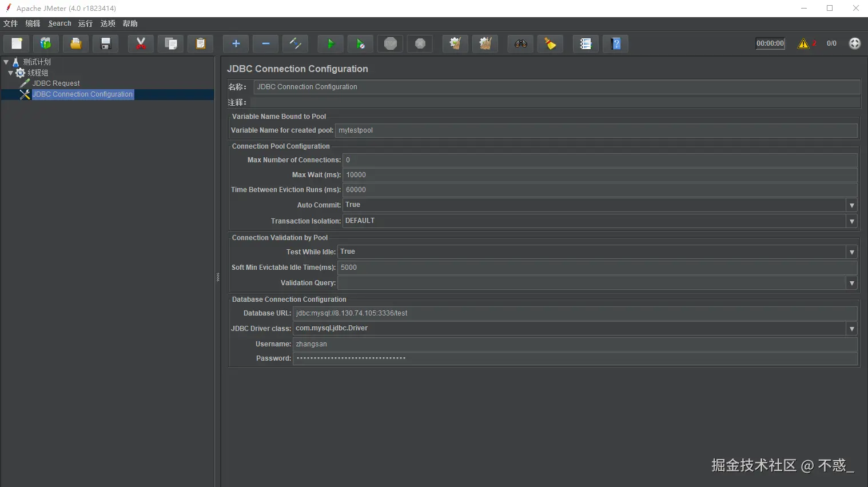Image resolution: width=868 pixels, height=487 pixels.
Task: Click the remote engine status round icon
Action: (x=855, y=43)
